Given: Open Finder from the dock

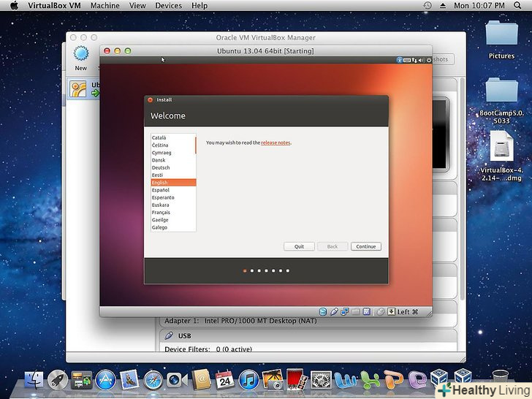Looking at the screenshot, I should 34,379.
